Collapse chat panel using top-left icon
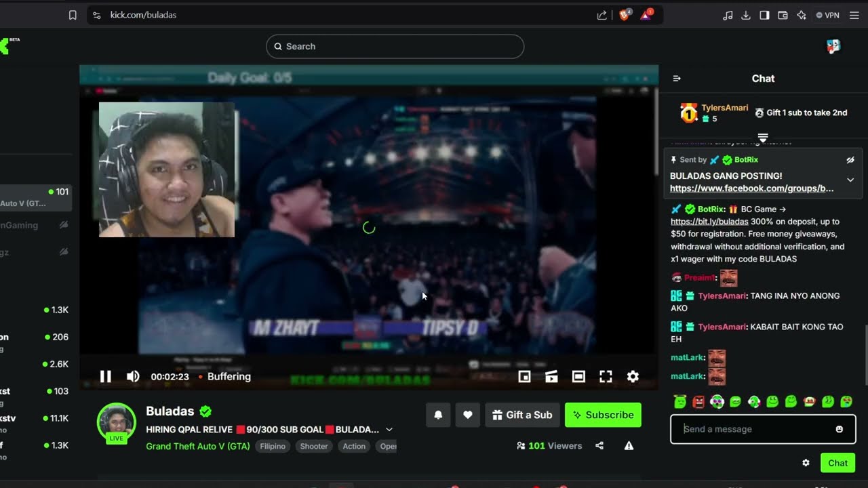This screenshot has width=868, height=488. click(x=676, y=79)
